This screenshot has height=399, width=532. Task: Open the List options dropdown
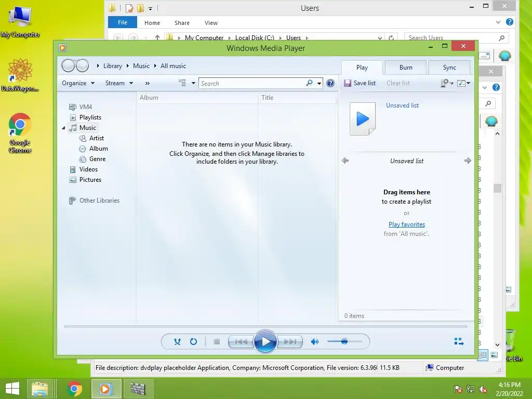point(447,83)
